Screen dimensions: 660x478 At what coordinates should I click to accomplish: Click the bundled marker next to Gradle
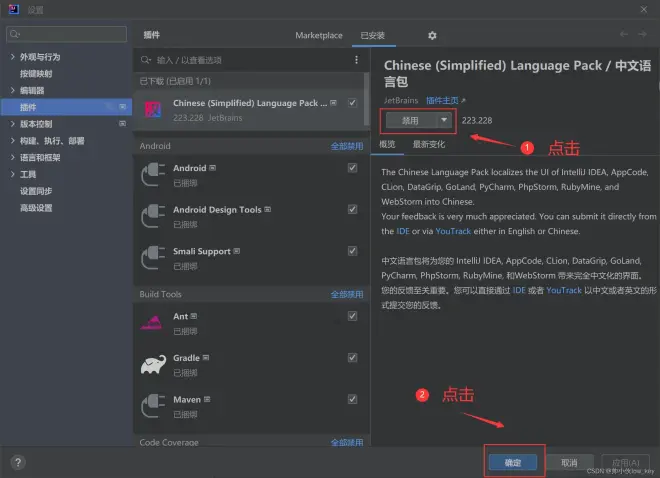(x=206, y=358)
